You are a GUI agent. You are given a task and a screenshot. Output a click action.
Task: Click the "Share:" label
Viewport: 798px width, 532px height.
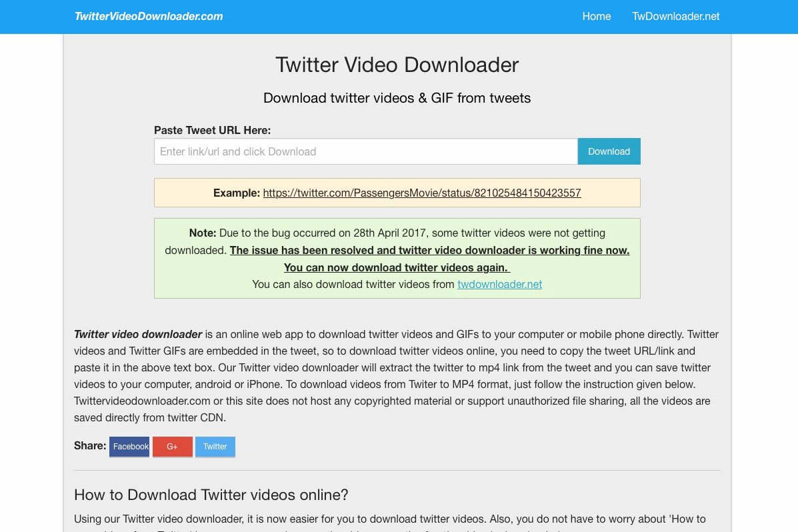[x=90, y=445]
